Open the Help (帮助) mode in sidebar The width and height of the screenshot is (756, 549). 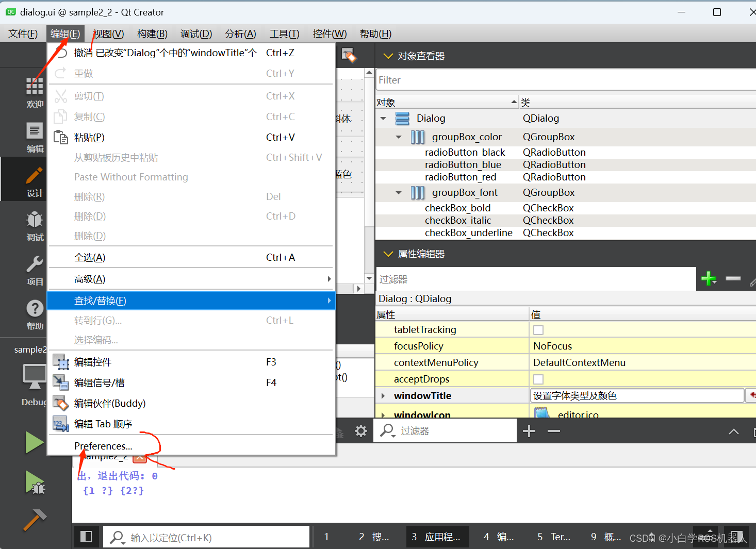click(35, 314)
